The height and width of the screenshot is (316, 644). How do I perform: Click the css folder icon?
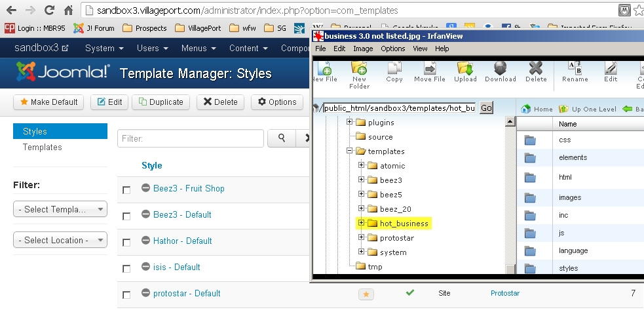pyautogui.click(x=530, y=140)
